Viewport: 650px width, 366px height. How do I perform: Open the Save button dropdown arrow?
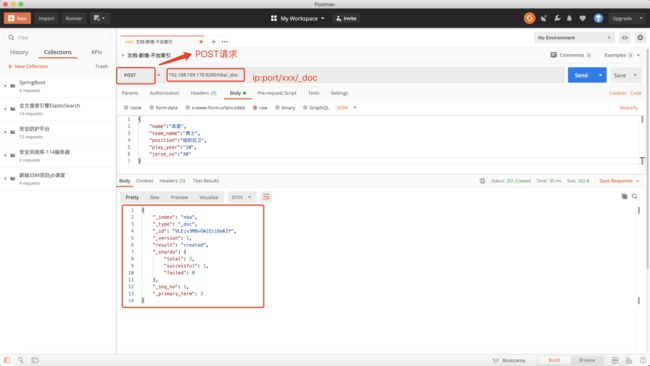click(x=635, y=75)
